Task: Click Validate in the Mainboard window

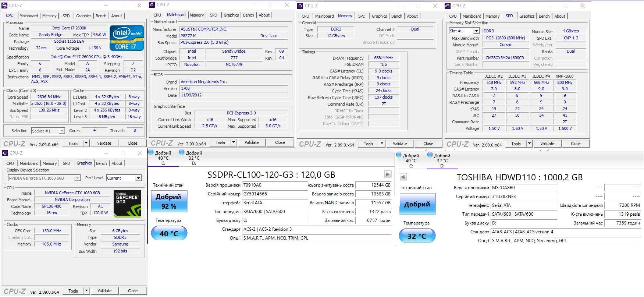Action: click(x=252, y=142)
